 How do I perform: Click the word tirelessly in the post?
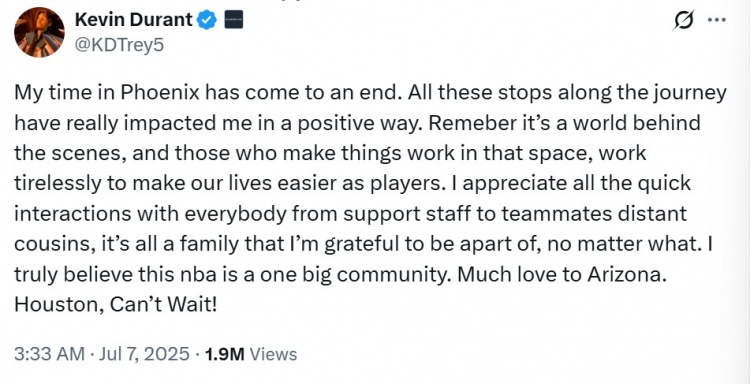click(58, 184)
